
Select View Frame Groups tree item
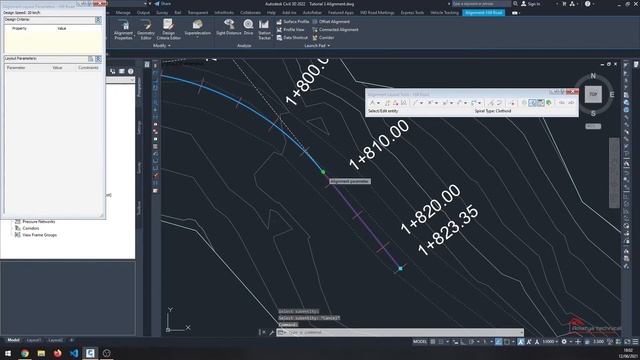tap(39, 235)
